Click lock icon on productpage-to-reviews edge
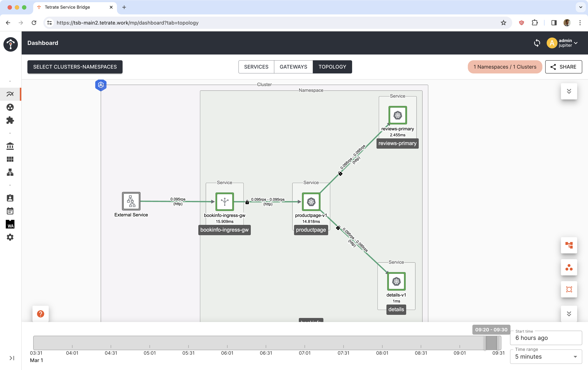This screenshot has width=588, height=370. tap(340, 174)
